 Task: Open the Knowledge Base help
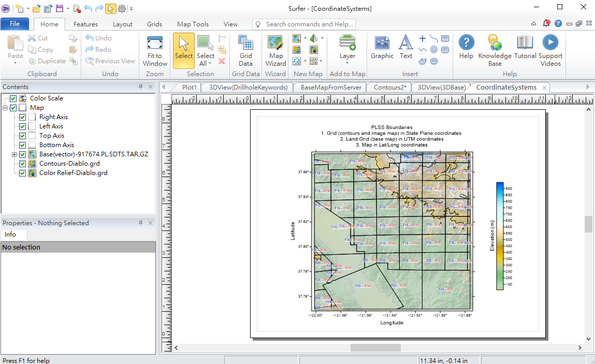point(495,51)
